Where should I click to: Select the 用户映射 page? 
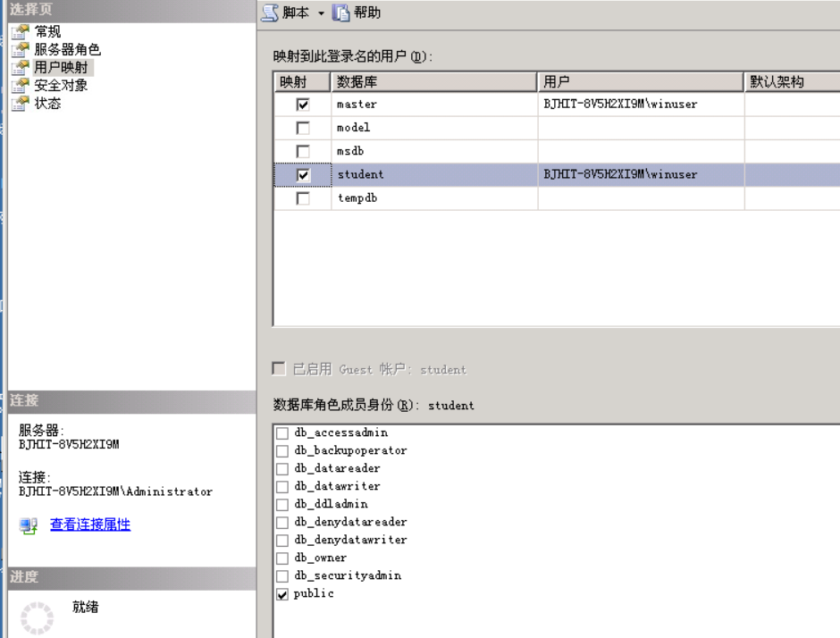pyautogui.click(x=61, y=68)
